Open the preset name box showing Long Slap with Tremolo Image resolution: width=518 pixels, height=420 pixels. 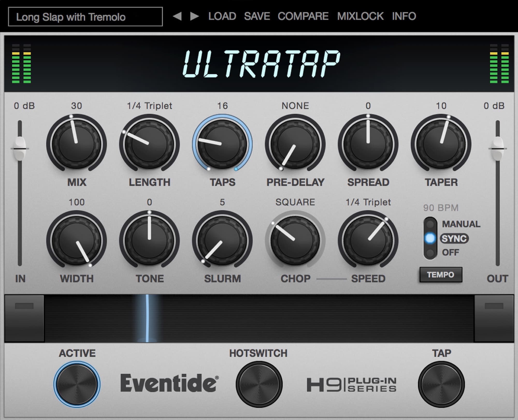[85, 17]
